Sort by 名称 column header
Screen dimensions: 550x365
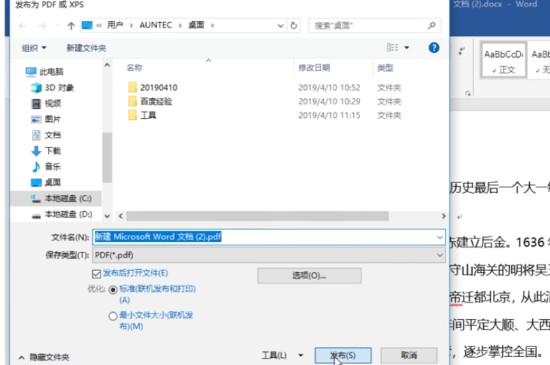coord(134,68)
